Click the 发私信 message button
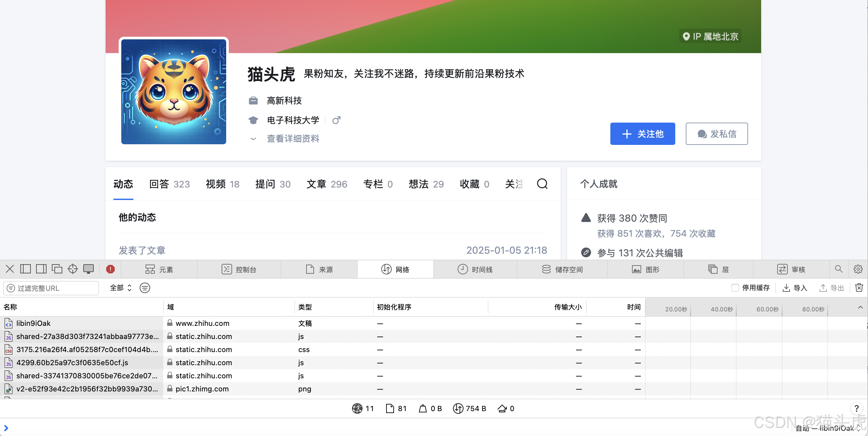This screenshot has width=868, height=436. tap(716, 133)
